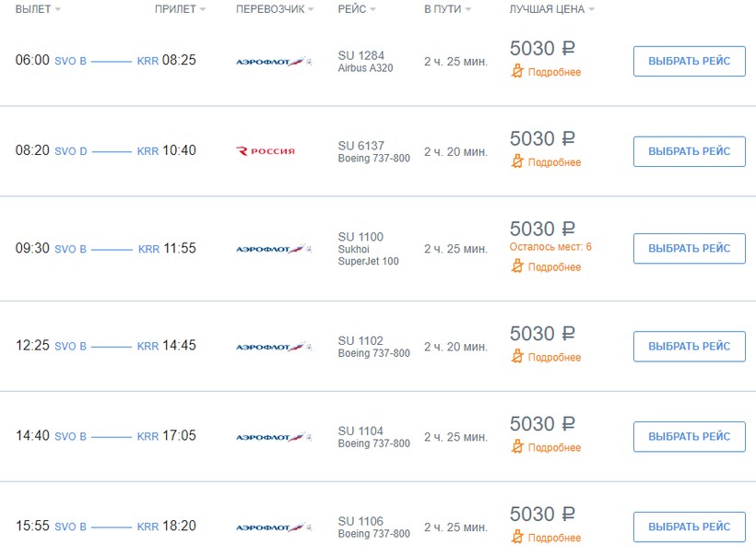The image size is (756, 556).
Task: Click the baggage icon for flight SU 1102
Action: coord(517,357)
